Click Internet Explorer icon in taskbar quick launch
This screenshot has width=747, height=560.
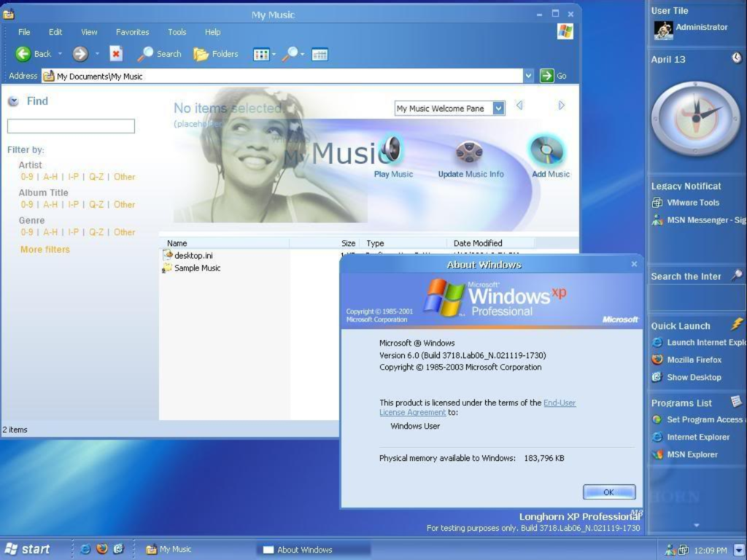click(85, 549)
